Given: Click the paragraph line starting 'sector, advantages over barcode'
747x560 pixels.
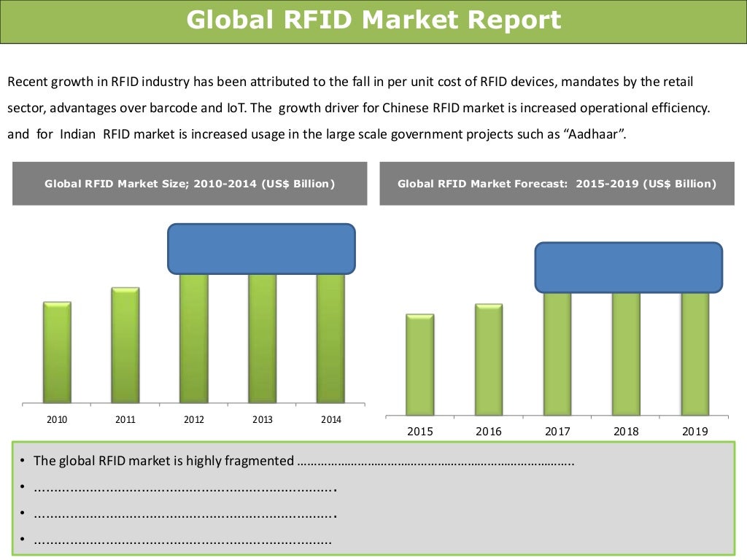Looking at the screenshot, I should pos(359,108).
